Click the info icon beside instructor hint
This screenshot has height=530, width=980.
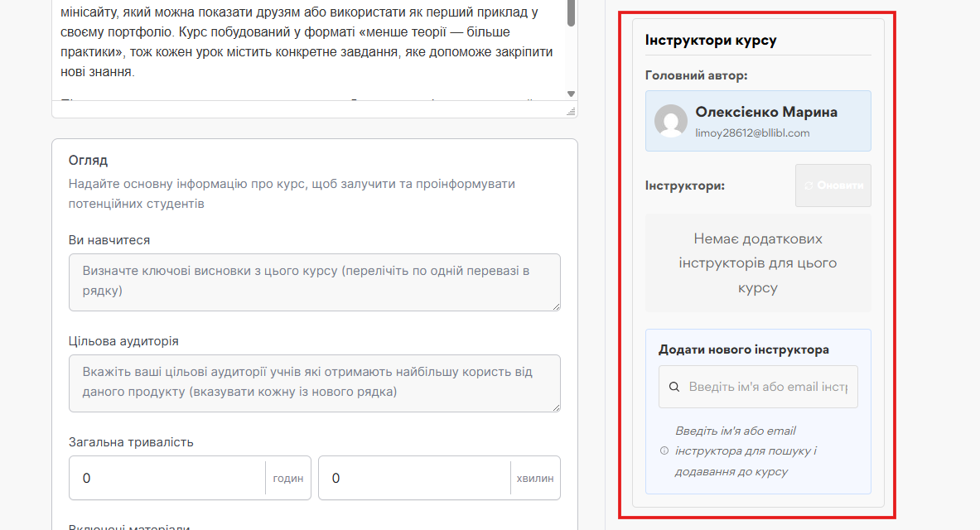click(664, 451)
